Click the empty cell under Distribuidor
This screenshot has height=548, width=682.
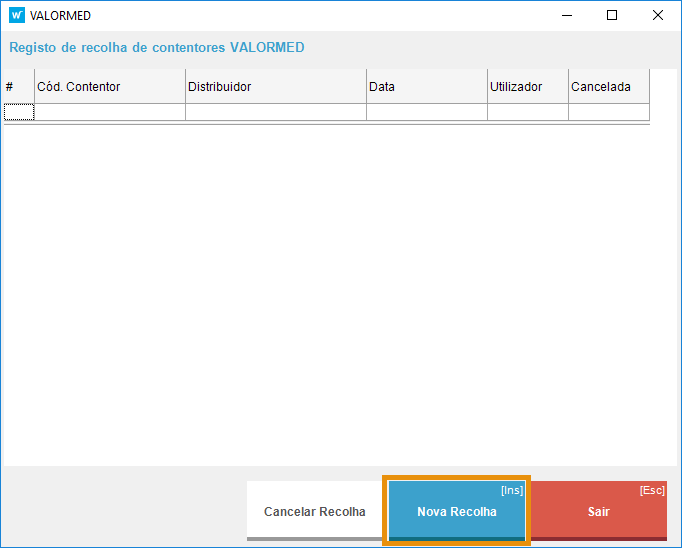pos(276,112)
